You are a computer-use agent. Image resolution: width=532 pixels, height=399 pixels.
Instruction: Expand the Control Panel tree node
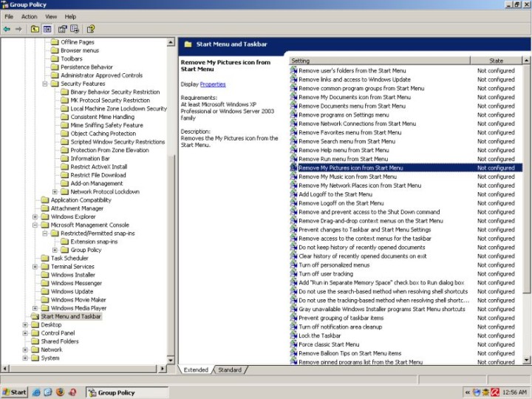coord(25,333)
